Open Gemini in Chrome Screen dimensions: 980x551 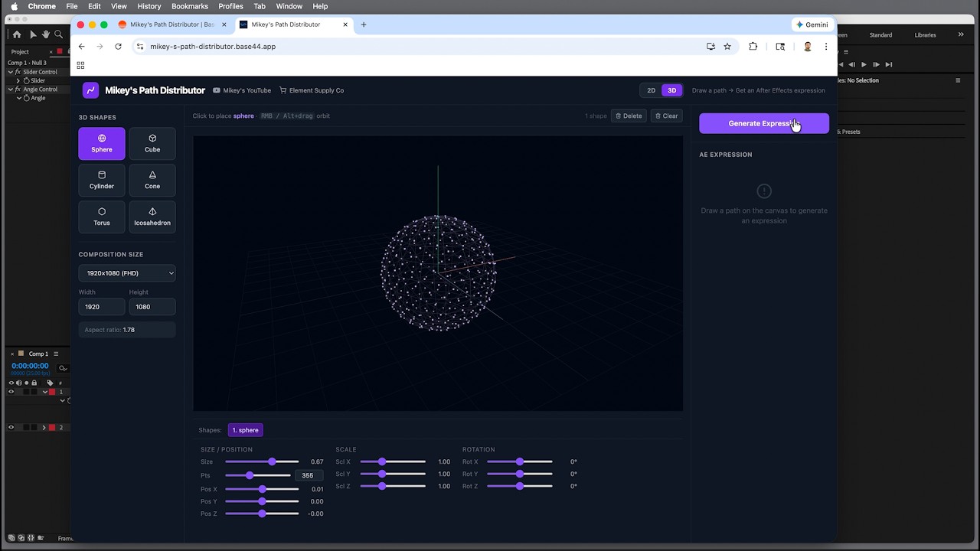812,24
